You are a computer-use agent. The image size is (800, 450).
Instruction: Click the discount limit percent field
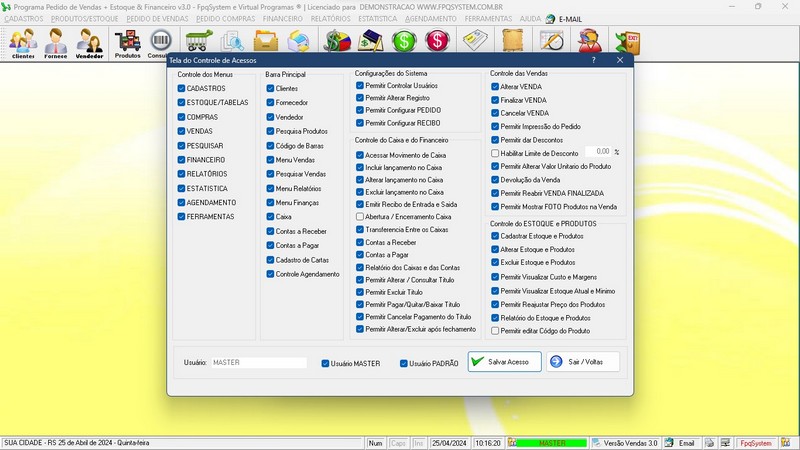tap(598, 152)
